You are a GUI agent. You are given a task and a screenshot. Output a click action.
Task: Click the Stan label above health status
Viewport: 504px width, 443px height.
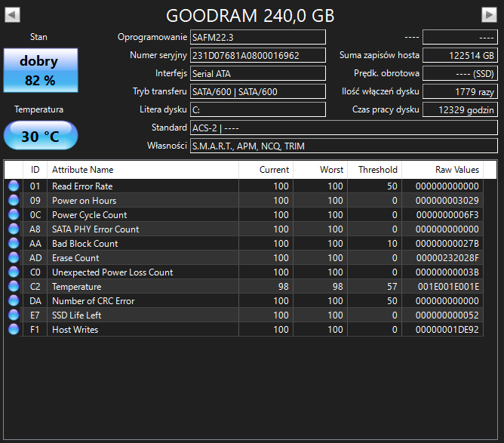click(x=38, y=37)
